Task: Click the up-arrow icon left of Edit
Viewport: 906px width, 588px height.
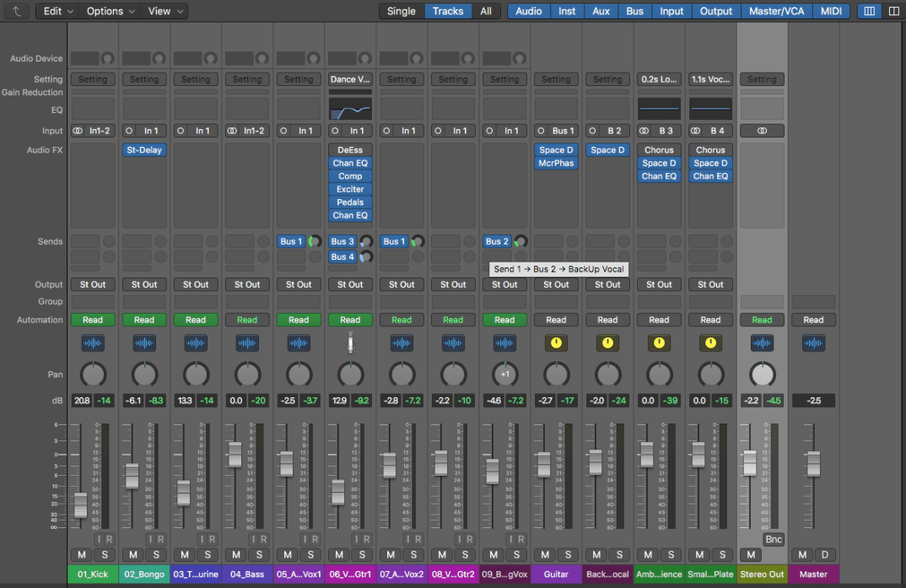Action: 17,11
